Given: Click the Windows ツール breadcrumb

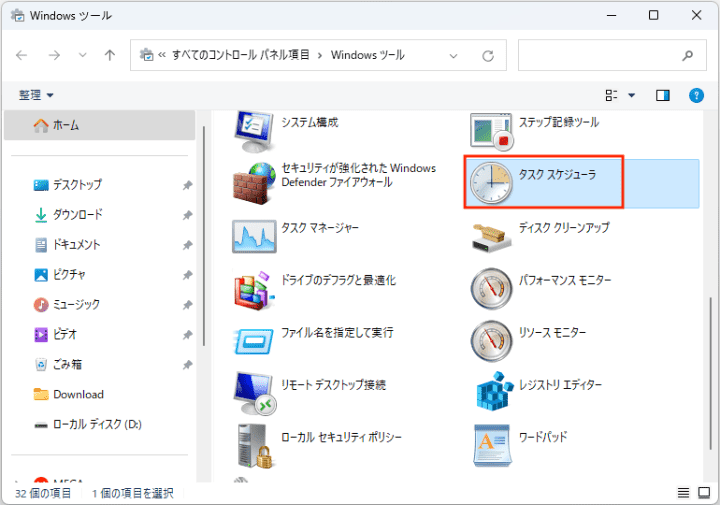Looking at the screenshot, I should coord(367,55).
